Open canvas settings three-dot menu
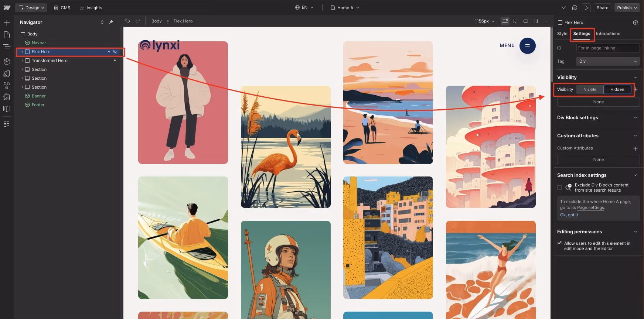The width and height of the screenshot is (644, 319). coord(546,21)
